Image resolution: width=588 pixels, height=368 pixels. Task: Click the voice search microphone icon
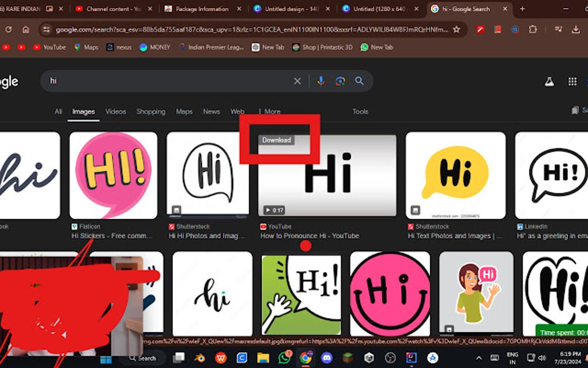click(321, 81)
